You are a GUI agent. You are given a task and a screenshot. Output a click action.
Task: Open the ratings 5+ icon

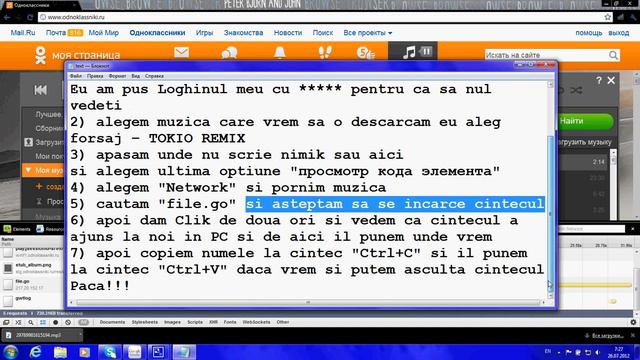pyautogui.click(x=365, y=53)
